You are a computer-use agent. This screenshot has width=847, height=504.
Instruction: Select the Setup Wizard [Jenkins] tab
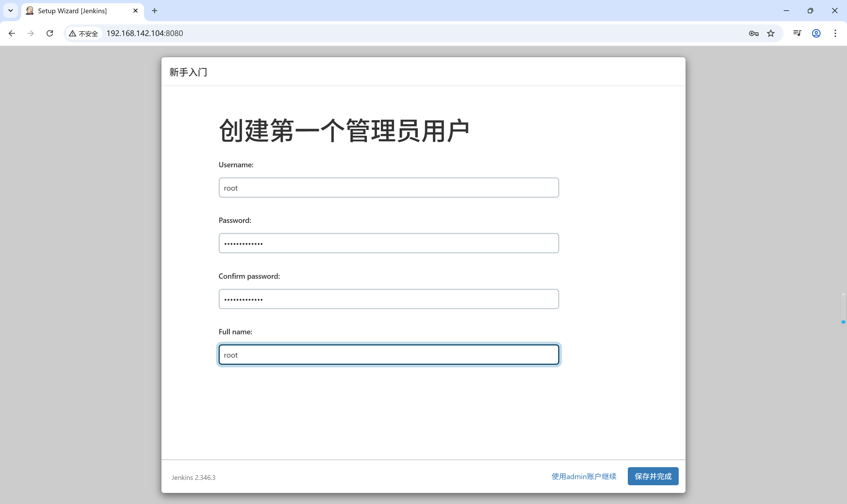pyautogui.click(x=83, y=11)
